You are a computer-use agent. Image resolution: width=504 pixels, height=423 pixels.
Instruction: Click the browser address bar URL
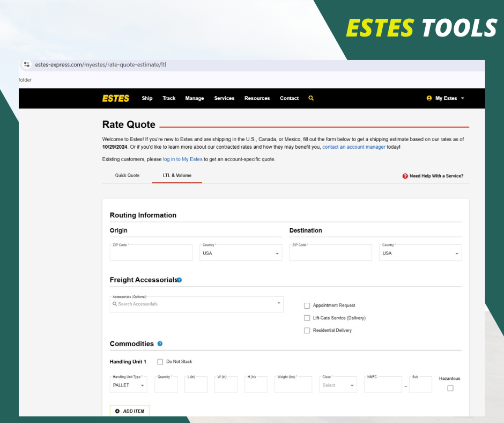101,65
